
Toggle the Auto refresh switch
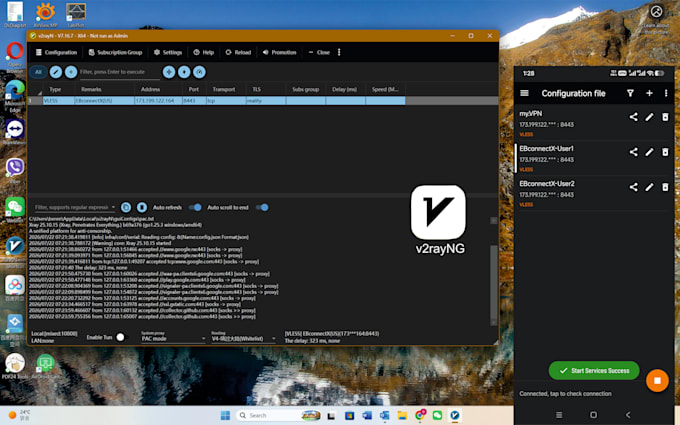(x=195, y=207)
